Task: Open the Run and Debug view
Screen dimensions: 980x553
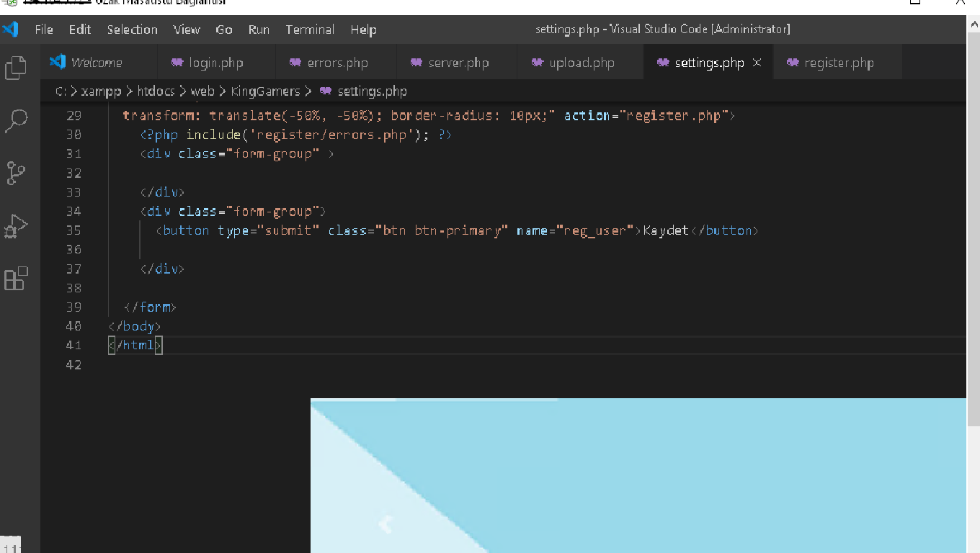Action: pos(16,226)
